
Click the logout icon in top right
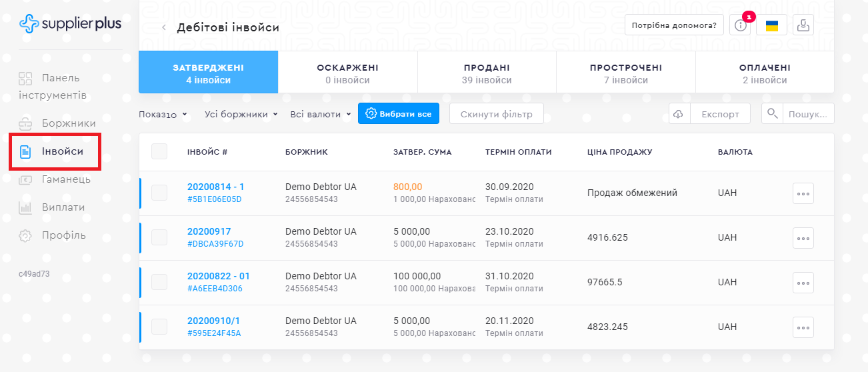(x=804, y=25)
